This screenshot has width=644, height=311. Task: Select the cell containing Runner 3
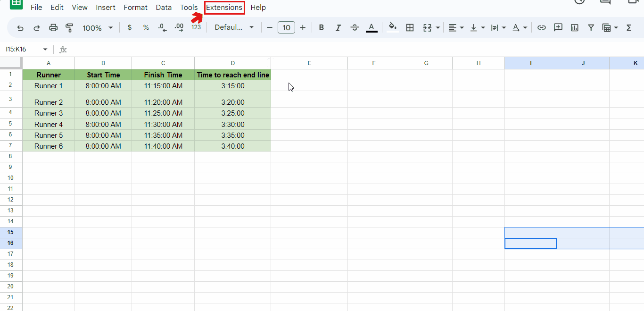pyautogui.click(x=49, y=113)
